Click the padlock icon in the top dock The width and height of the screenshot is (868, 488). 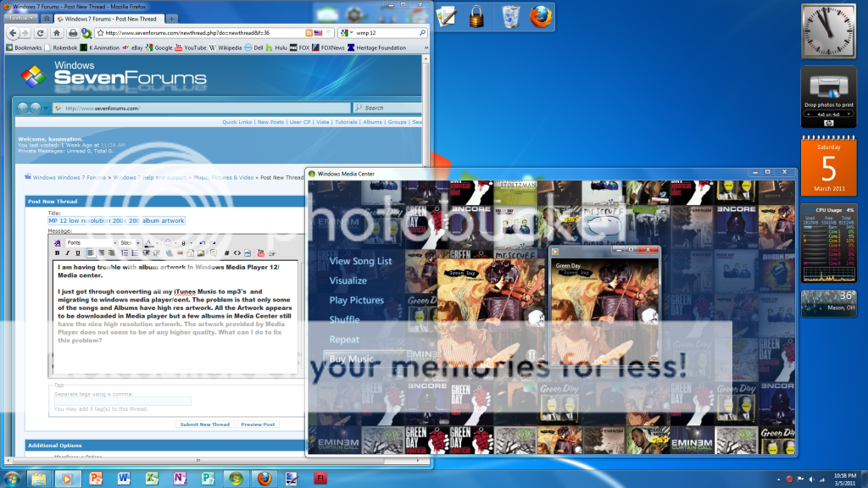tap(476, 16)
